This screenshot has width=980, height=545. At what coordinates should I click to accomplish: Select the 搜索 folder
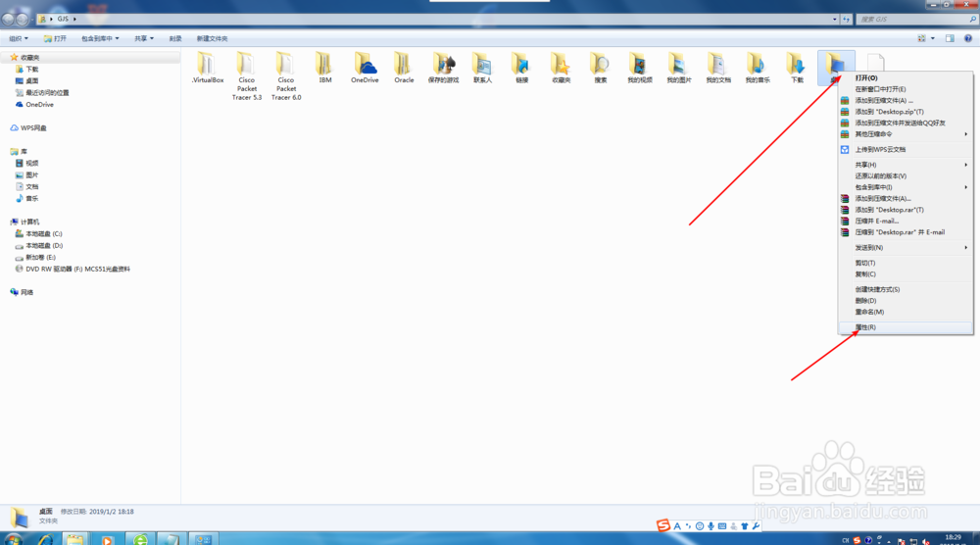600,68
